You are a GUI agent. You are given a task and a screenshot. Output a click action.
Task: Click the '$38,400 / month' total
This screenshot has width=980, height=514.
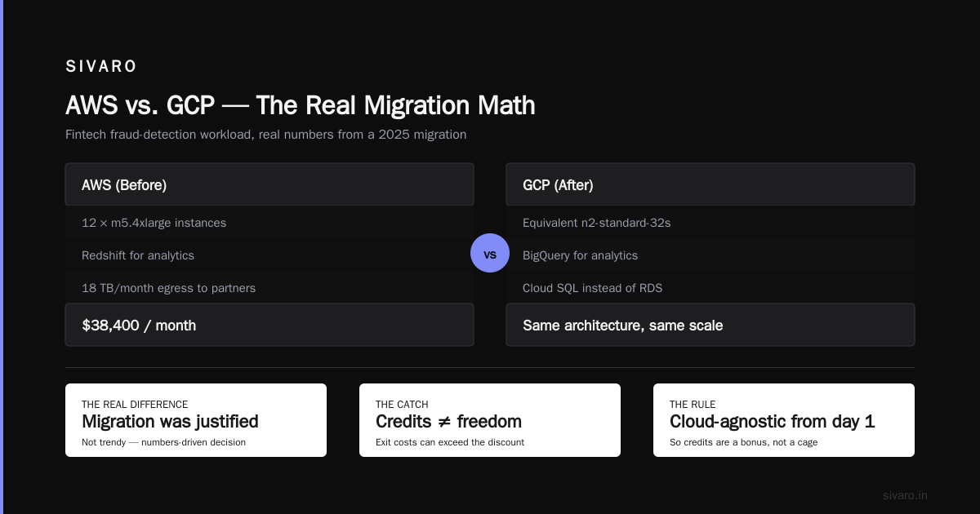[x=269, y=325]
